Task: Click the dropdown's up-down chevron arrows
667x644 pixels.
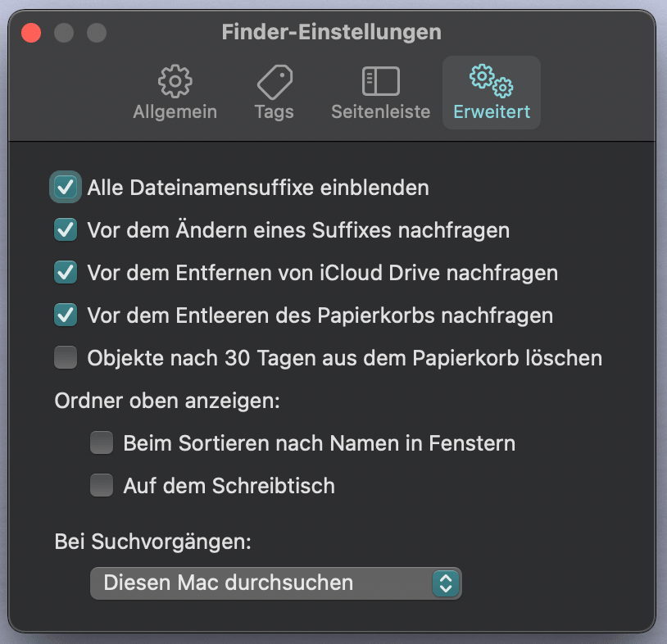Action: point(446,583)
